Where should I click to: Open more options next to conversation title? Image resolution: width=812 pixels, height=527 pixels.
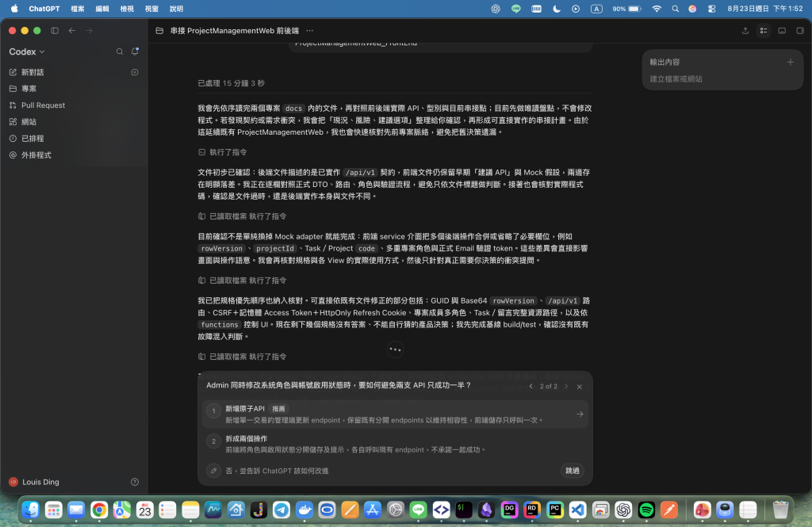(310, 31)
